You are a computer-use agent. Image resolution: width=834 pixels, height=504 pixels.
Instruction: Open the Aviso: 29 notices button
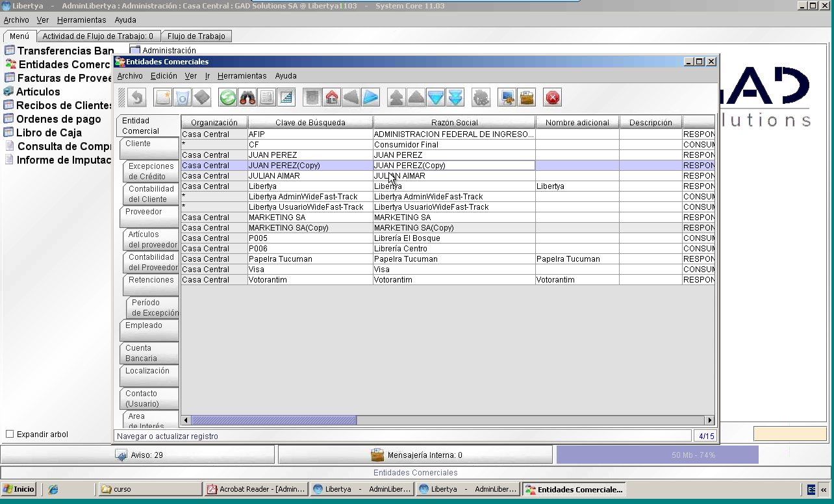click(x=138, y=455)
